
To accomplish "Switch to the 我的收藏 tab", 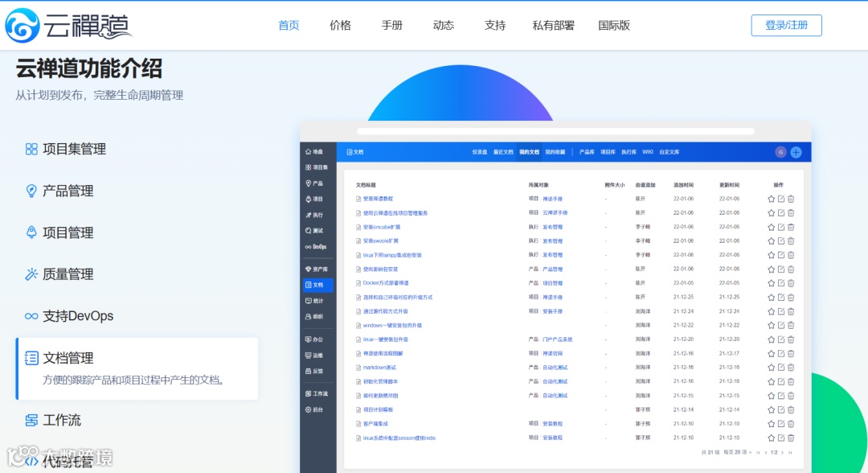I will [555, 152].
